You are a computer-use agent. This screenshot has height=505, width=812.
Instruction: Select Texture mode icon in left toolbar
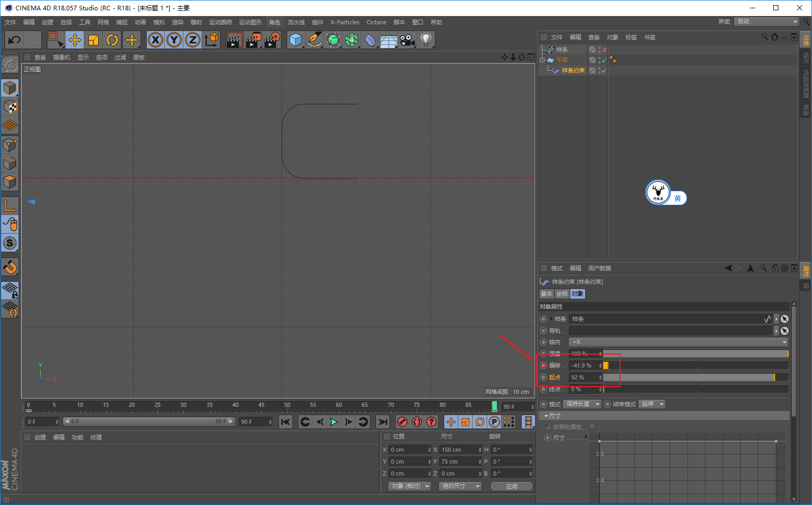click(x=10, y=107)
